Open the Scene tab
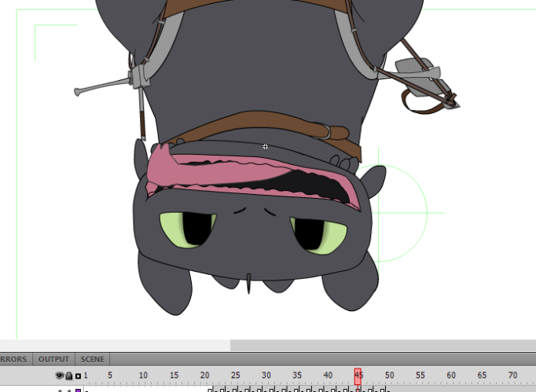536x392 pixels. coord(92,359)
